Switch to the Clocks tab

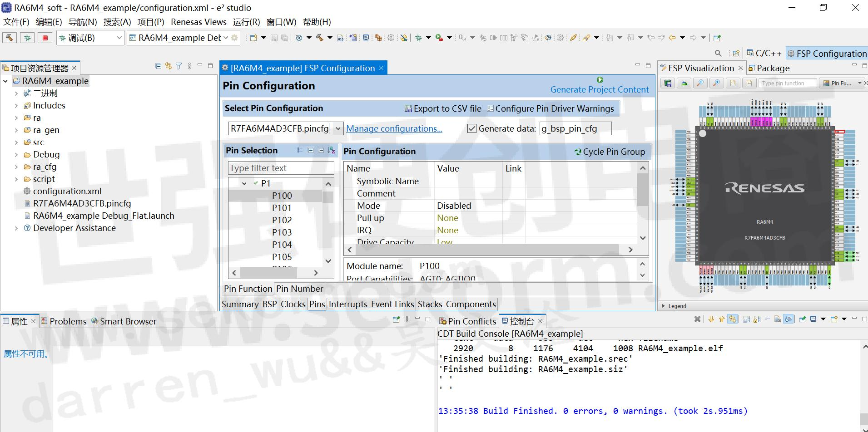(x=293, y=304)
